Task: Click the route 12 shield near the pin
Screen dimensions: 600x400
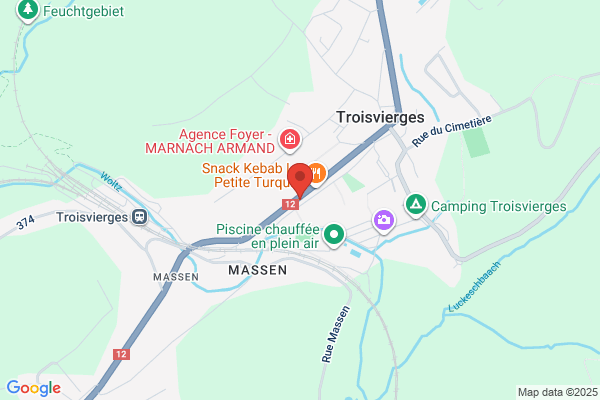Action: coord(290,204)
